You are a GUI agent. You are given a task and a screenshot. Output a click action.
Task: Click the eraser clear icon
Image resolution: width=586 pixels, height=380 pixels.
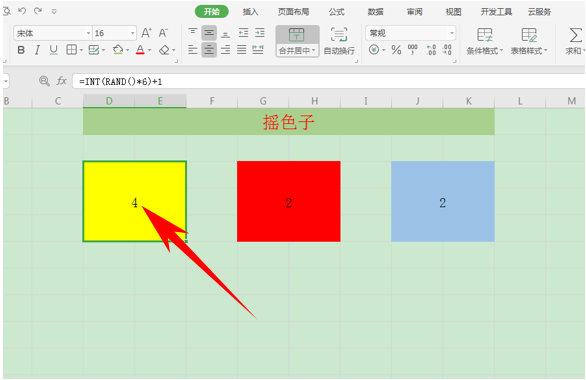(164, 50)
